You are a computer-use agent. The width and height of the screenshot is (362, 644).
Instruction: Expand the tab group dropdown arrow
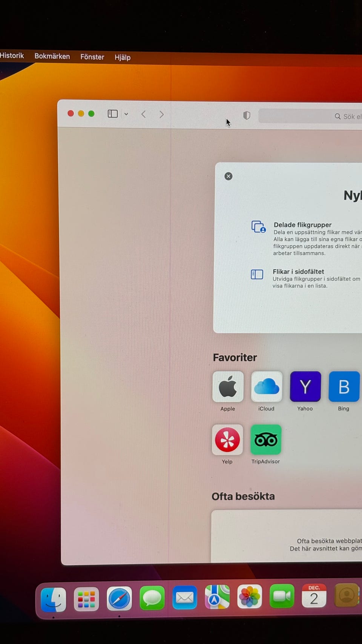[x=126, y=114]
